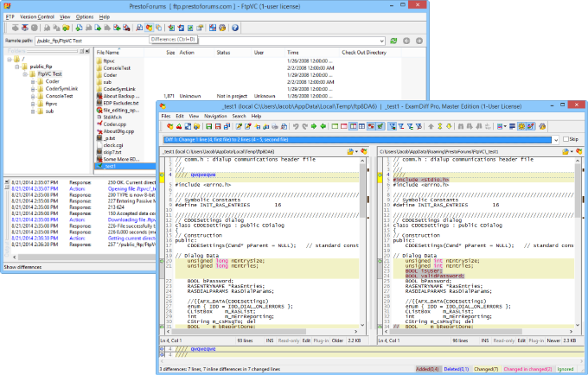Toggle Edit in the right pane status bar
Screen dimensions: 588x375
tap(521, 340)
